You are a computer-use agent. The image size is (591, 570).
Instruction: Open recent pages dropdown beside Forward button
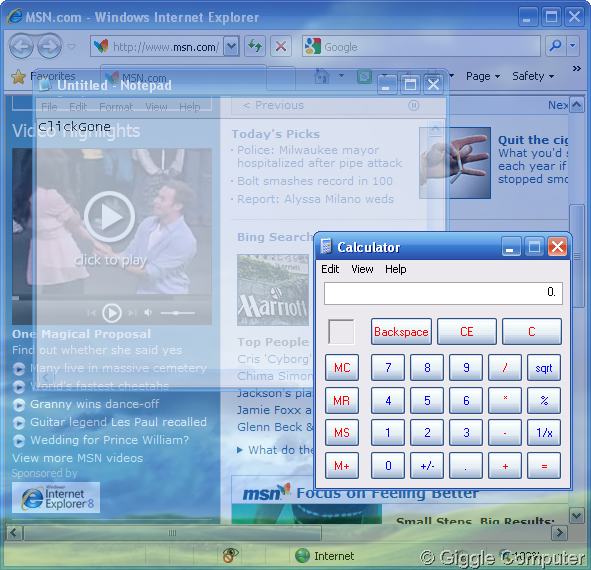click(72, 47)
